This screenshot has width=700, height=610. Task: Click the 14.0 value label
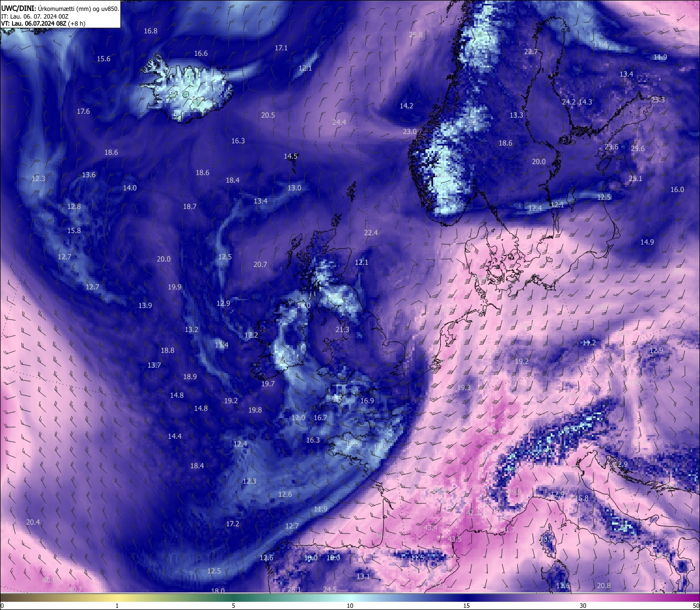pyautogui.click(x=130, y=188)
